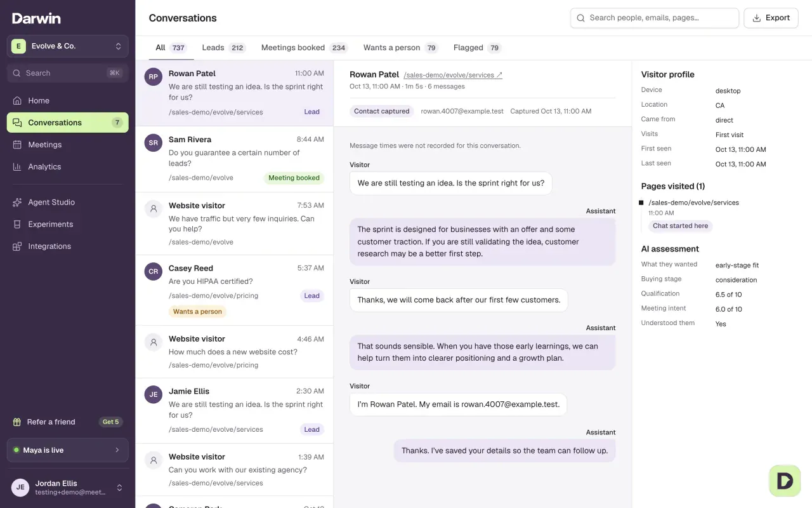
Task: Open the Analytics chart icon
Action: (17, 166)
